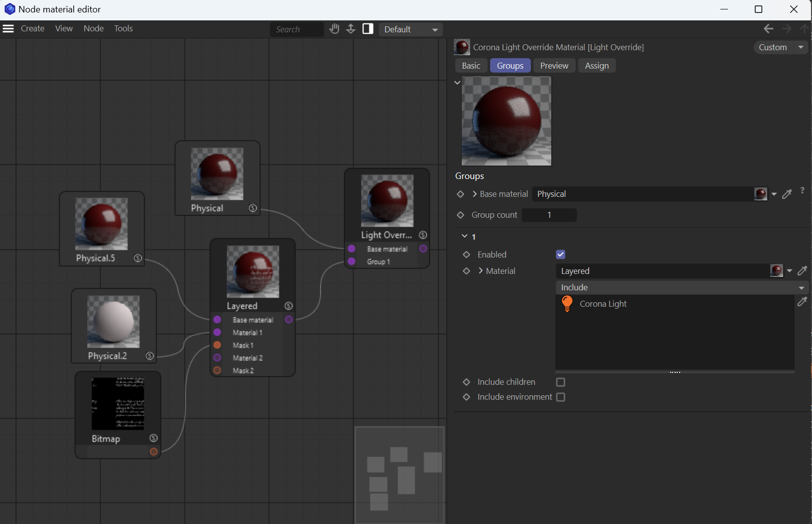Toggle keyframe diamond beside Enabled
The width and height of the screenshot is (812, 524).
467,255
